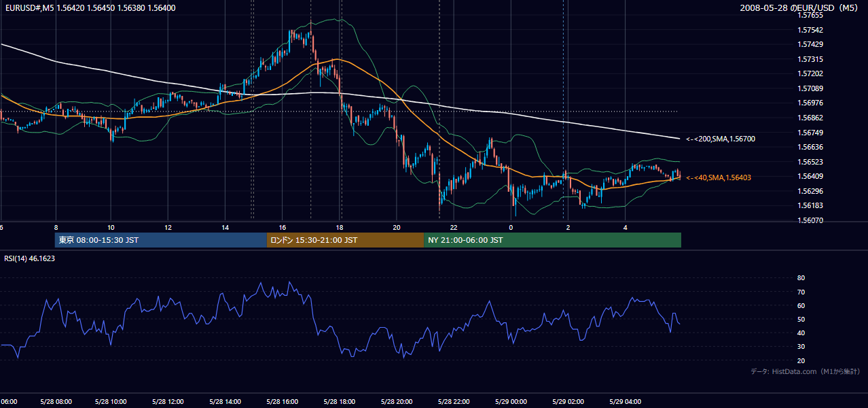Click the NY 21:00-06:00 JST session bar
868x408 pixels.
coord(552,240)
